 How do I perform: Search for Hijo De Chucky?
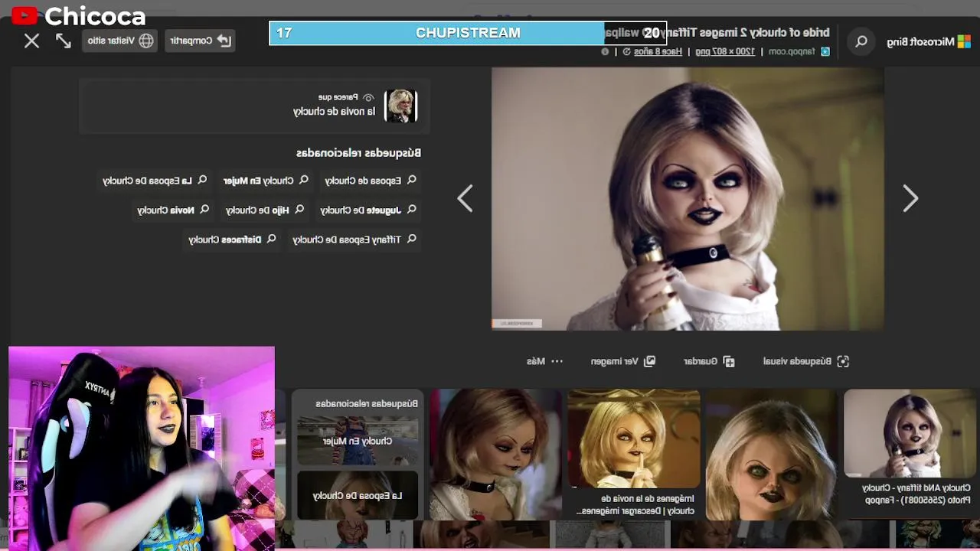click(x=264, y=210)
